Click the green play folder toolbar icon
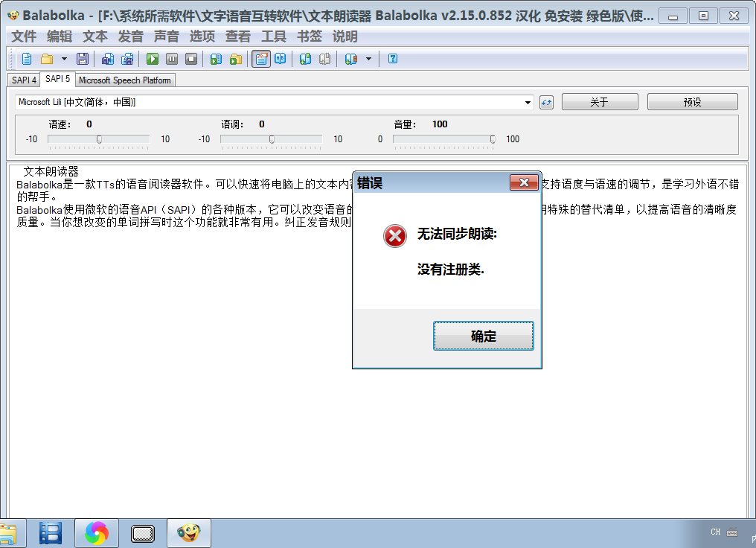This screenshot has height=548, width=756. (236, 59)
